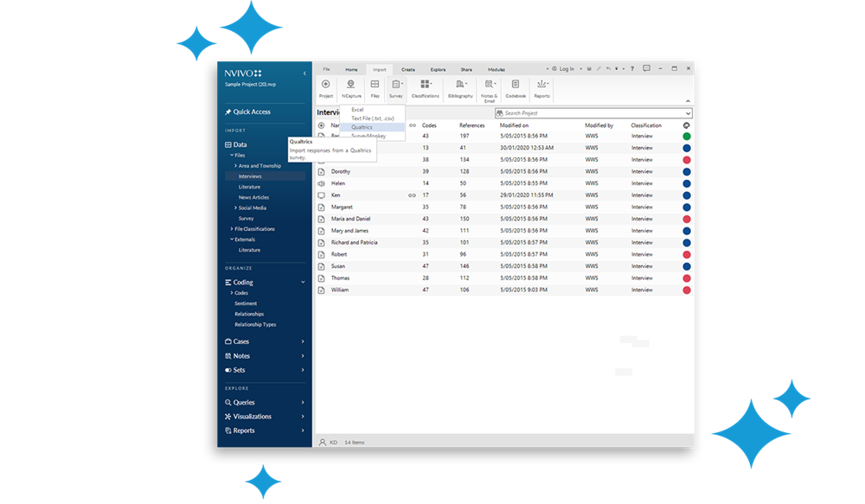
Task: Expand the Visualizations section
Action: pos(303,417)
